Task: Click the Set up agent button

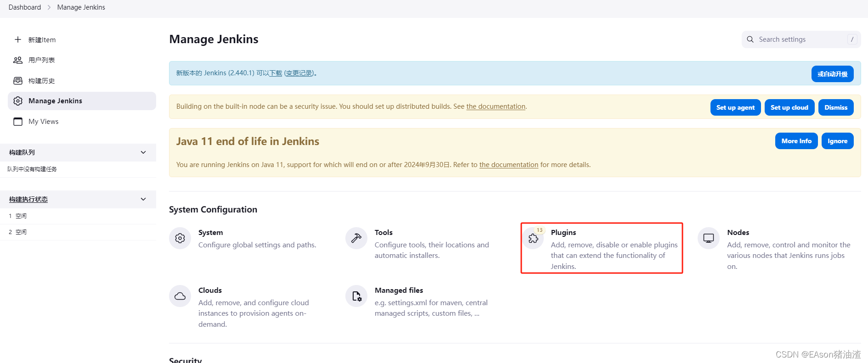Action: 735,107
